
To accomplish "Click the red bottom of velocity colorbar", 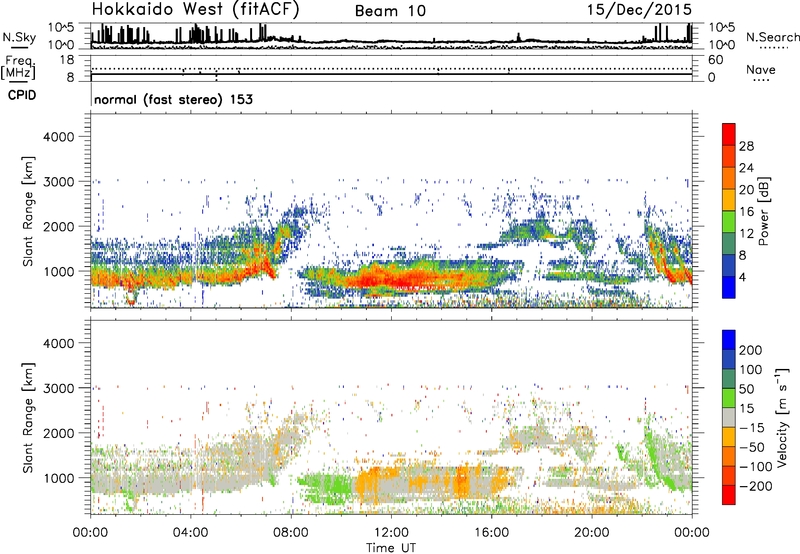I will click(729, 495).
